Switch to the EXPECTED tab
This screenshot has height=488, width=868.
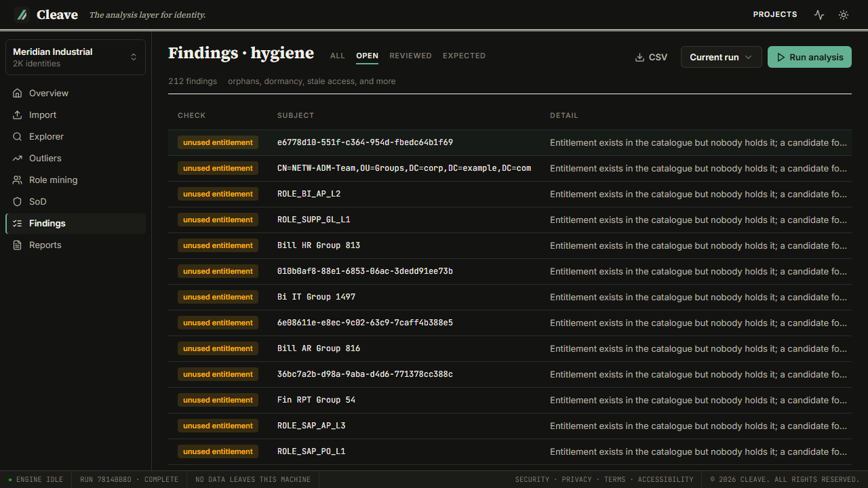(x=464, y=56)
